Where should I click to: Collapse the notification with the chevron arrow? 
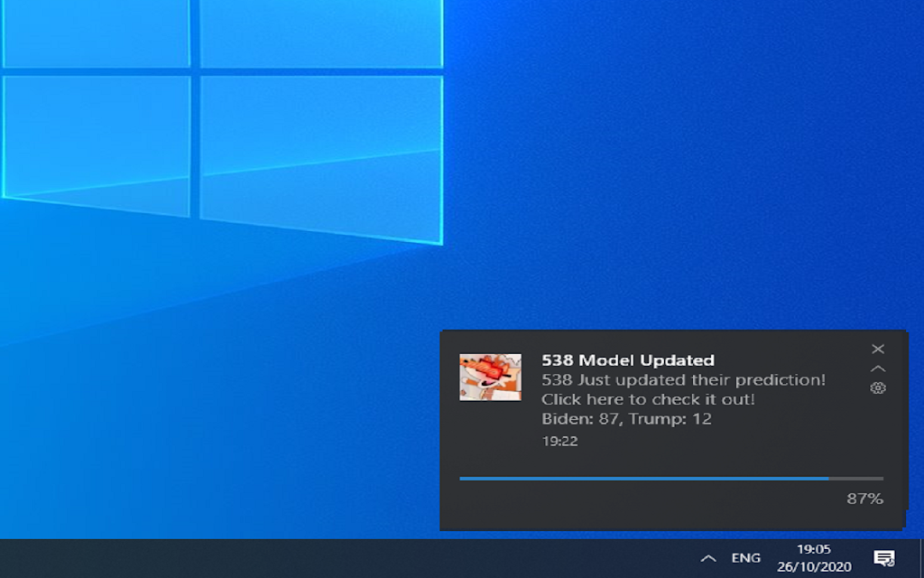click(x=878, y=368)
